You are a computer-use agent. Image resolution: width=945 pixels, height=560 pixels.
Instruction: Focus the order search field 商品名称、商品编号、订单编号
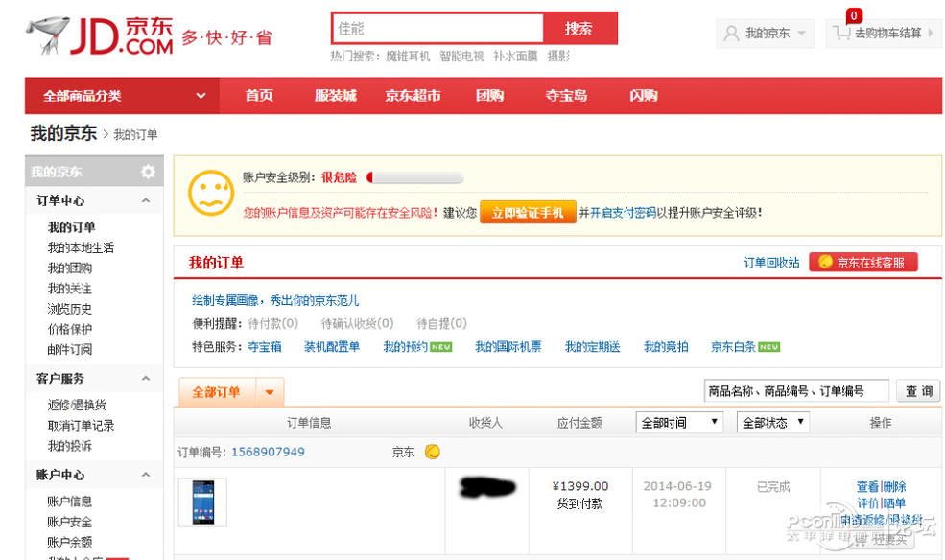(796, 391)
